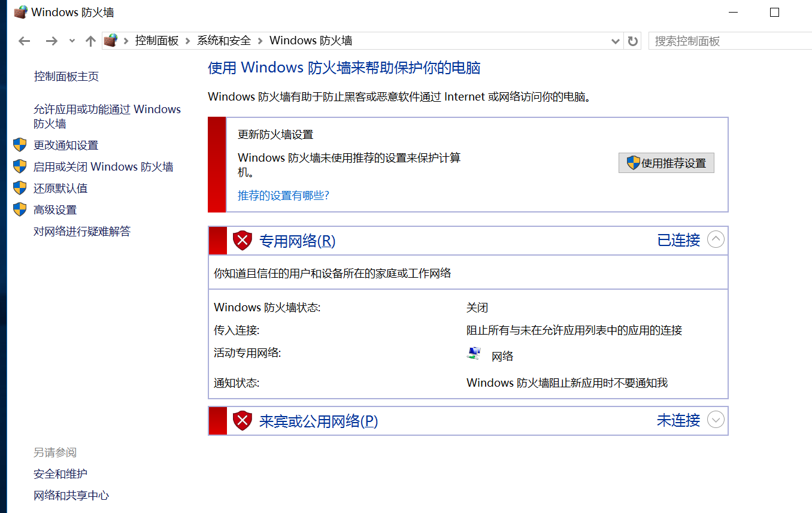The image size is (812, 513).
Task: Go forward with the right arrow
Action: click(x=52, y=41)
